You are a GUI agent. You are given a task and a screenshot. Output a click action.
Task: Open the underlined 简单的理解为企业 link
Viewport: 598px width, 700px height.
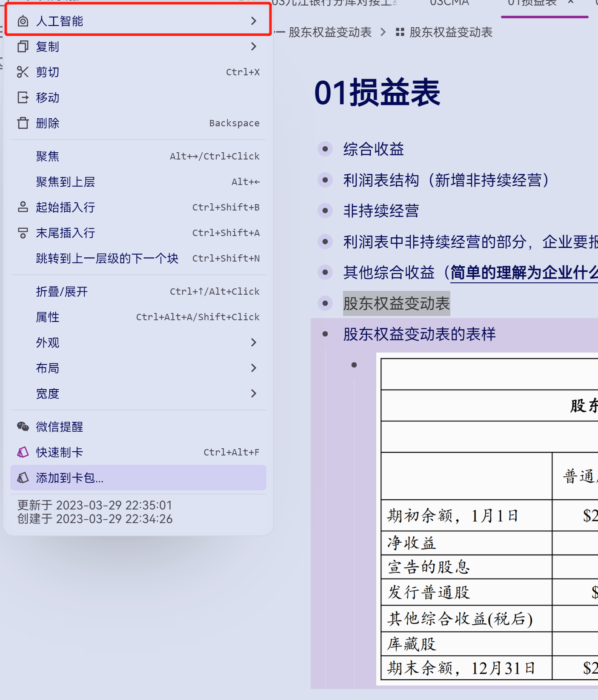(524, 273)
